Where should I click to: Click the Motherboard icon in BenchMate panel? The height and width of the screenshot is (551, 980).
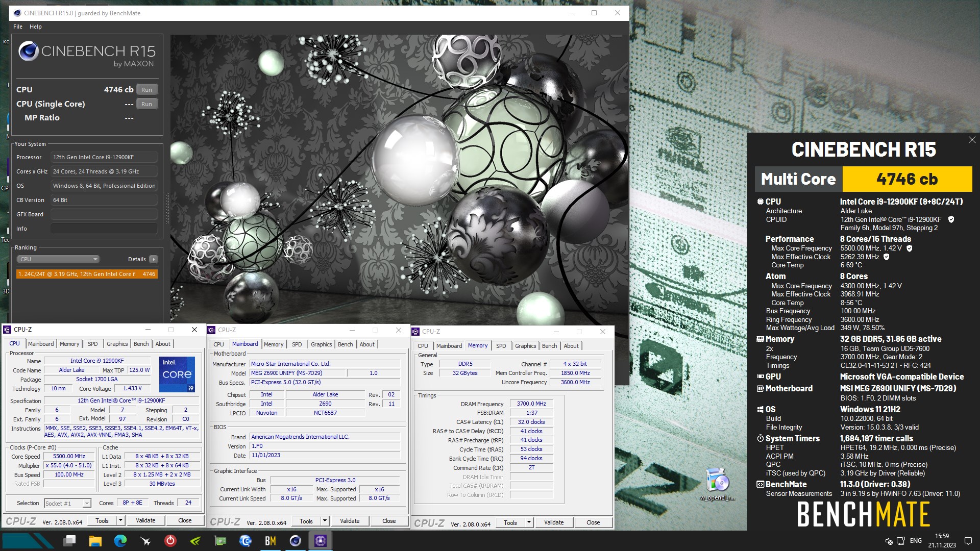760,388
